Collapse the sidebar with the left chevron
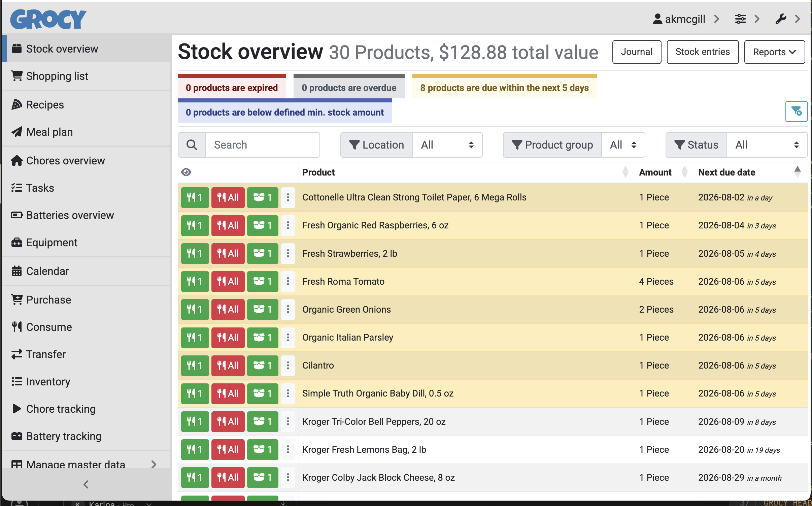This screenshot has width=812, height=506. coord(86,484)
